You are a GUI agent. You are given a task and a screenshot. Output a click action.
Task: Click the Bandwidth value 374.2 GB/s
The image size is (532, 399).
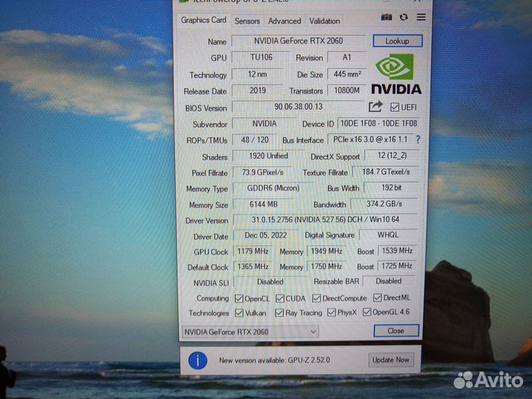pyautogui.click(x=384, y=204)
